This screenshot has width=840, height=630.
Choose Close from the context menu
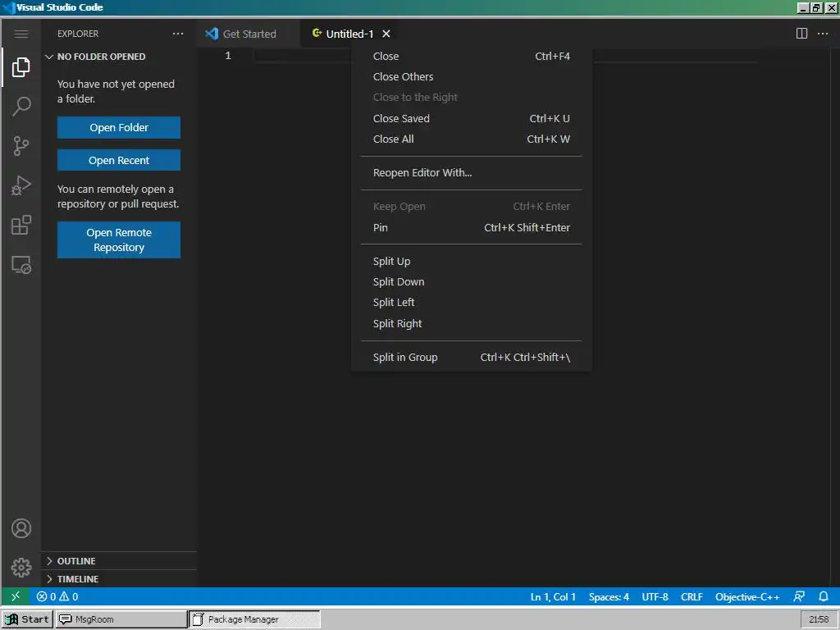(472, 57)
